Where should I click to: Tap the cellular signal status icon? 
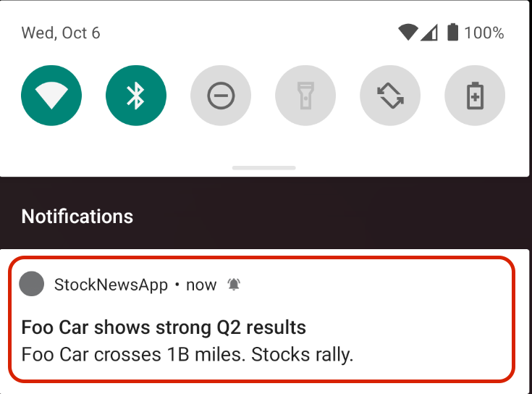point(429,33)
